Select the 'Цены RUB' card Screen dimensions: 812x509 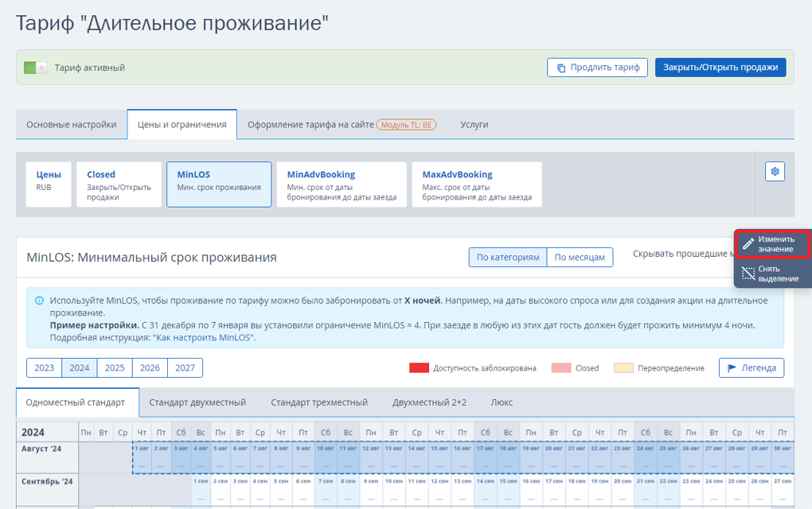coord(49,185)
